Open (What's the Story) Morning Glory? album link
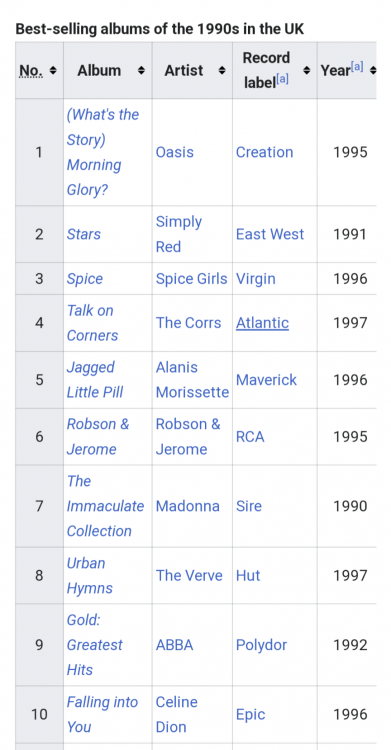Image resolution: width=391 pixels, height=750 pixels. pyautogui.click(x=103, y=152)
